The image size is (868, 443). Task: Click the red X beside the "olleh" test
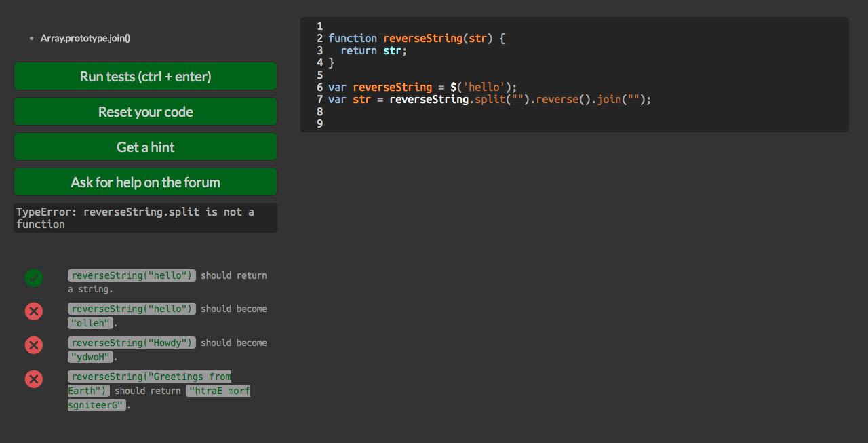click(x=34, y=311)
